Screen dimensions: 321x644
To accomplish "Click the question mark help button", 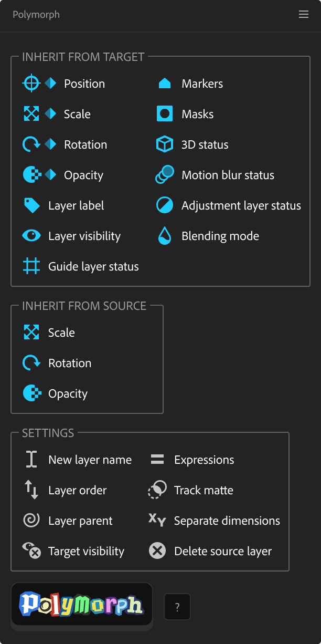I will 177,607.
